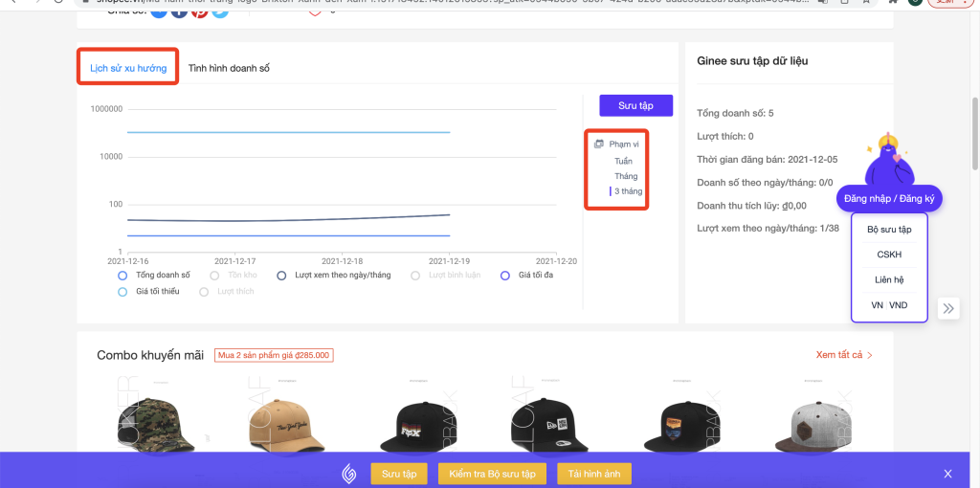Click the Kiểm tra Bộ sưu tập button
980x488 pixels.
pyautogui.click(x=493, y=474)
